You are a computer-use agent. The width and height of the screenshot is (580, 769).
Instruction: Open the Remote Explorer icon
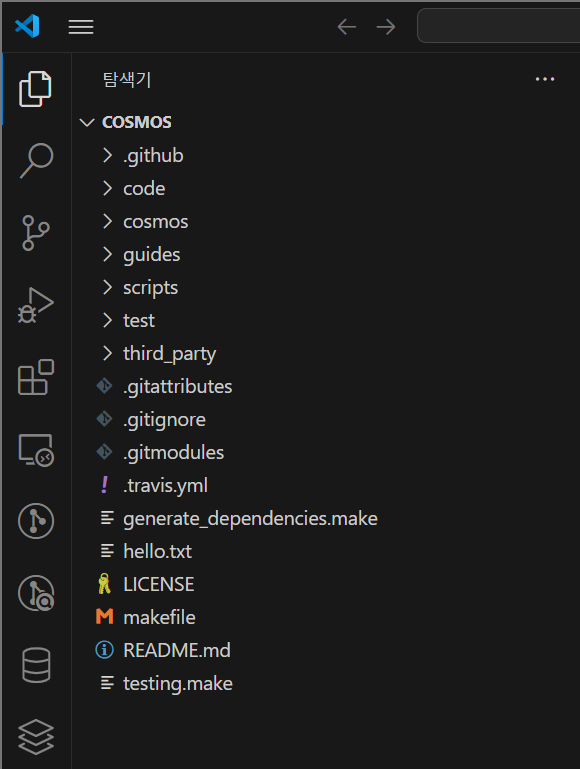point(36,450)
